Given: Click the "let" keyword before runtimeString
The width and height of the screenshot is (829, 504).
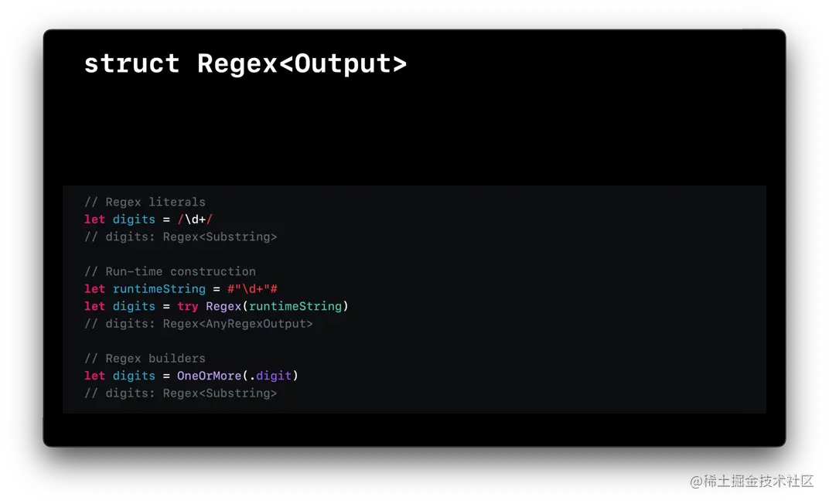Looking at the screenshot, I should click(x=94, y=289).
